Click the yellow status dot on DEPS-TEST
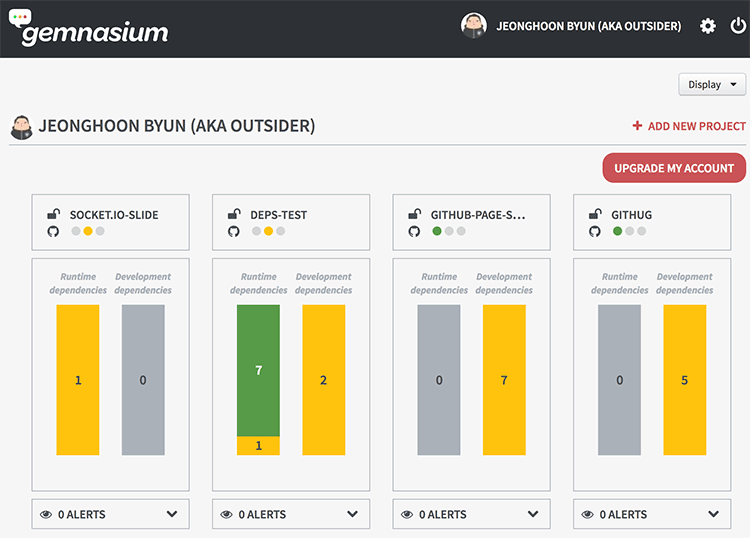The width and height of the screenshot is (750, 538). pyautogui.click(x=268, y=231)
